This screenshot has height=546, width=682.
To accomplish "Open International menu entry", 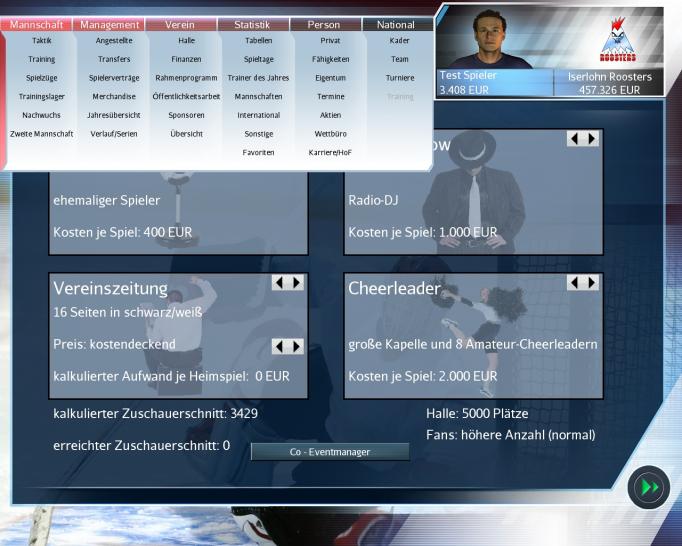I will pyautogui.click(x=258, y=115).
